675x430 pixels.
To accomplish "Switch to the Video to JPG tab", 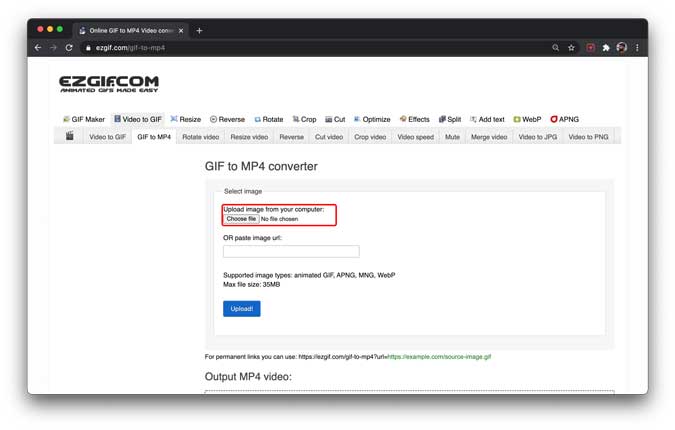I will pos(538,137).
